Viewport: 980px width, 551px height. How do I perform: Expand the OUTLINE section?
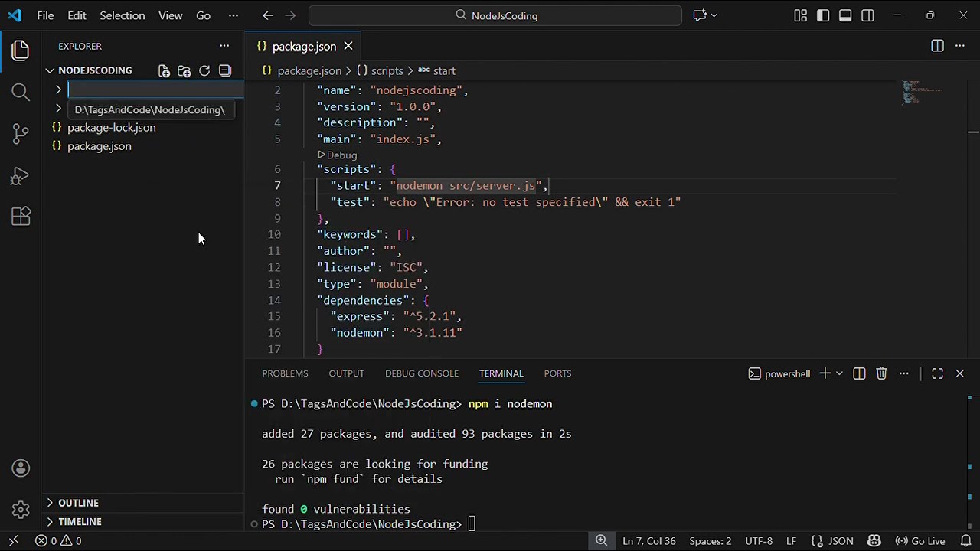pos(78,503)
